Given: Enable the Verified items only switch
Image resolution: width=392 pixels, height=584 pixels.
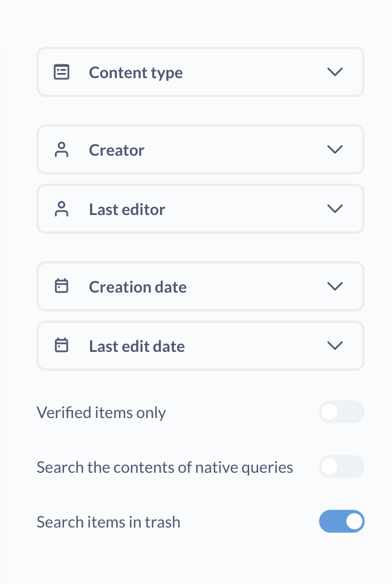Looking at the screenshot, I should 341,412.
